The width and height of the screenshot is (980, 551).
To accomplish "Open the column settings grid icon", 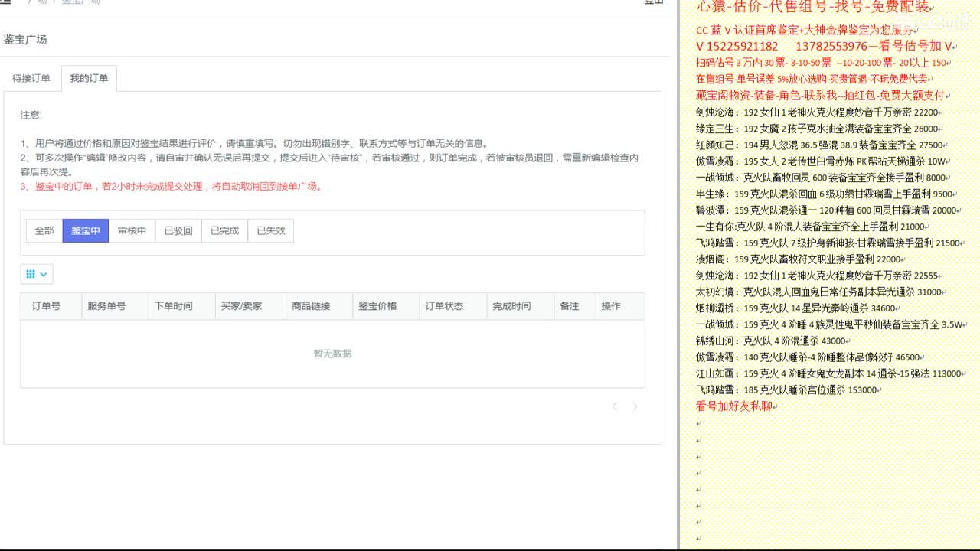I will 36,274.
